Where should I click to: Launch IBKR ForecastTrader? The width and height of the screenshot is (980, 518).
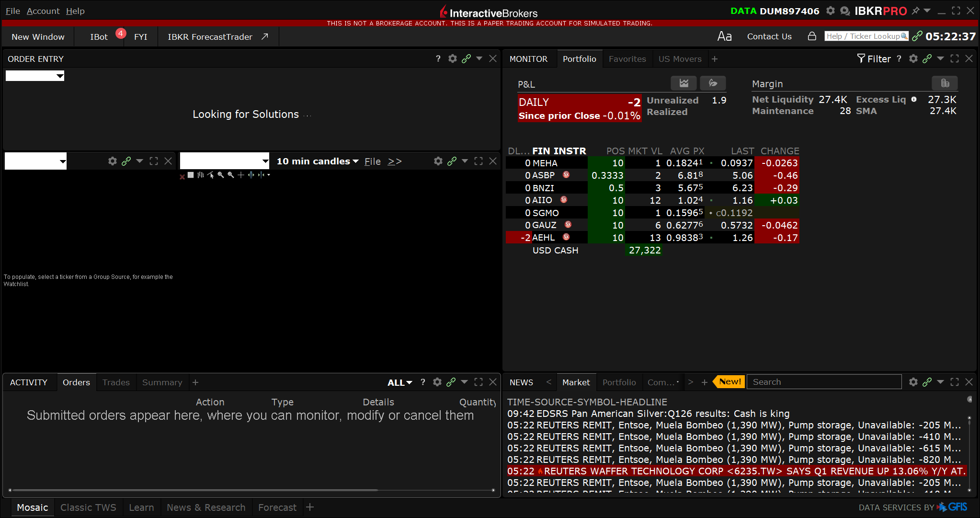coord(218,37)
